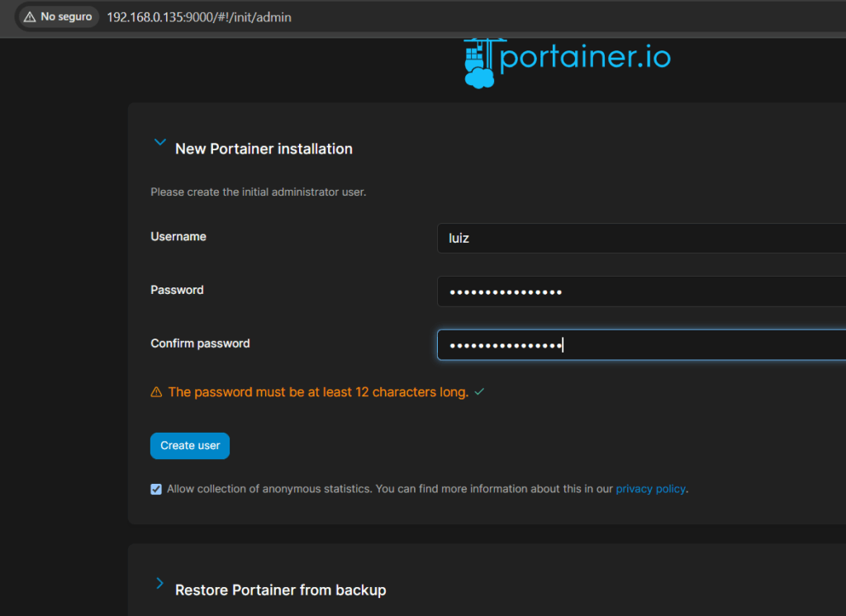The width and height of the screenshot is (846, 616).
Task: Click the No seguro security badge
Action: click(57, 17)
